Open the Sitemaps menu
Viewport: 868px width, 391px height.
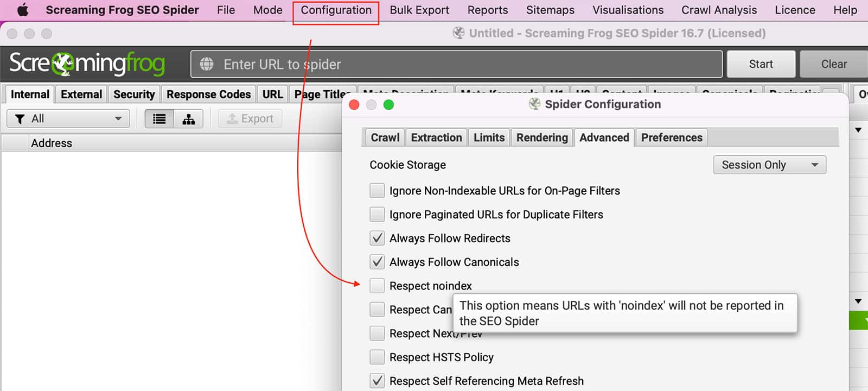coord(550,10)
